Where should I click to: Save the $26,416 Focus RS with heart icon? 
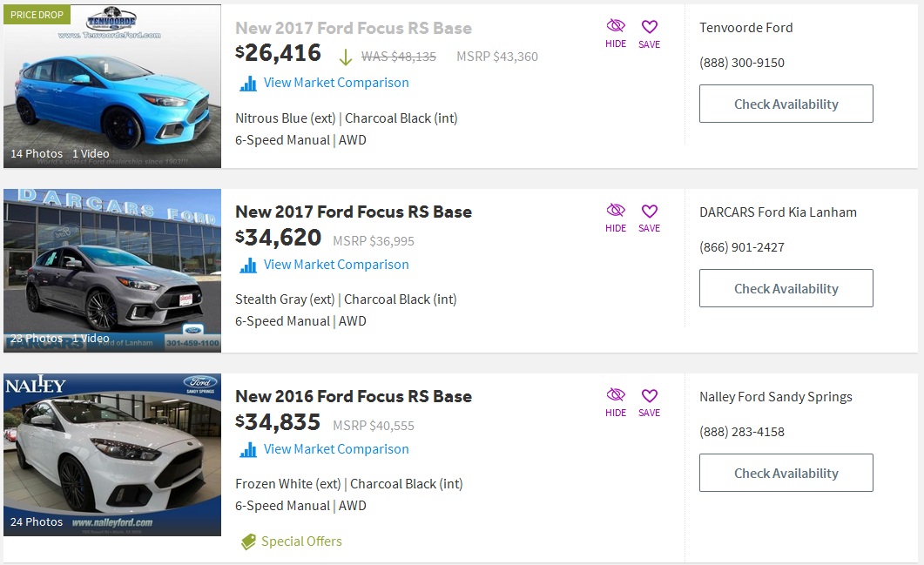[x=649, y=34]
